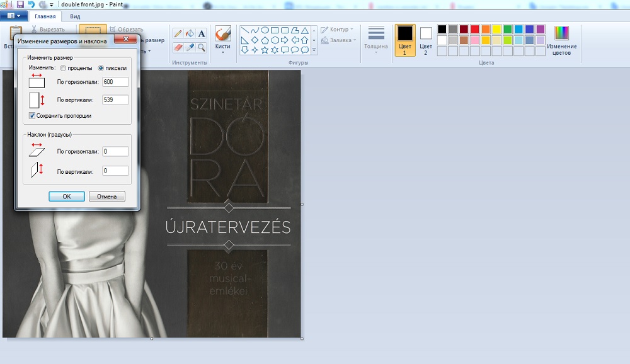Pick the rectangle shape
Screen dimensions: 630x364
click(275, 30)
